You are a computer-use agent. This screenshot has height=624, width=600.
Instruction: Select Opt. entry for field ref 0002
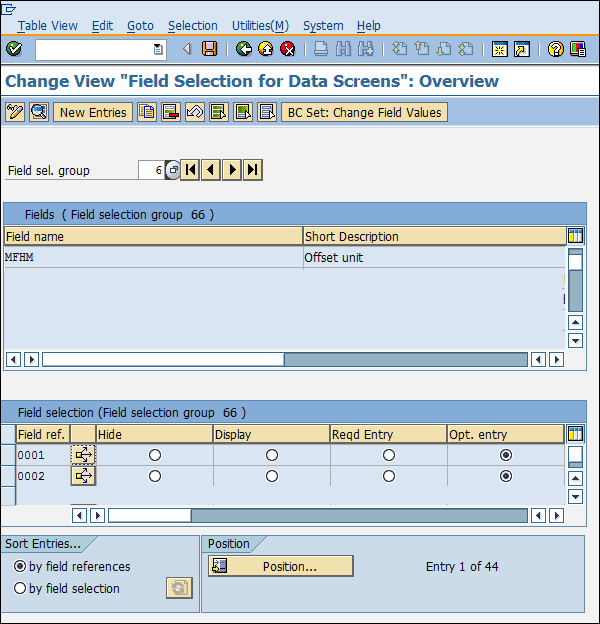506,476
